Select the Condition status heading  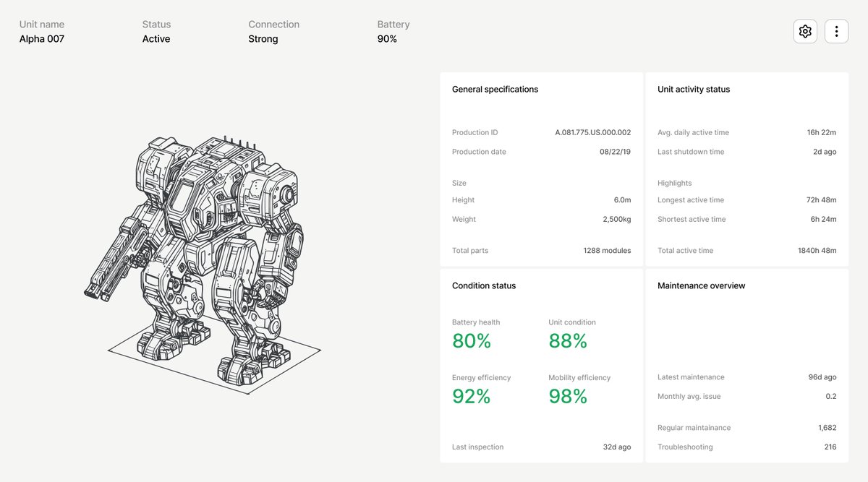[484, 286]
